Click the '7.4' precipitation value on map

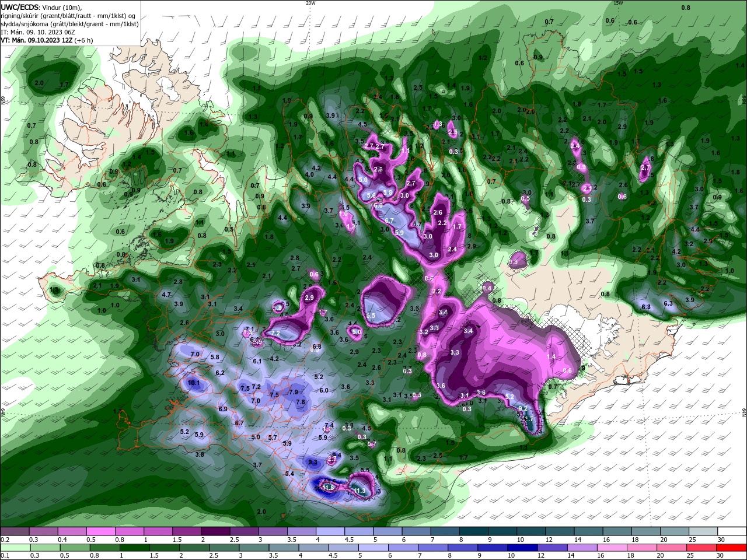(329, 425)
